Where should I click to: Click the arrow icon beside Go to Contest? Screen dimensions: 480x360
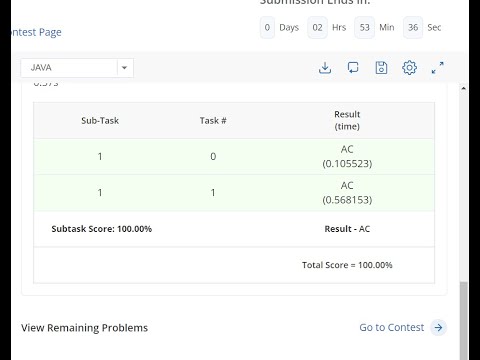pyautogui.click(x=438, y=327)
